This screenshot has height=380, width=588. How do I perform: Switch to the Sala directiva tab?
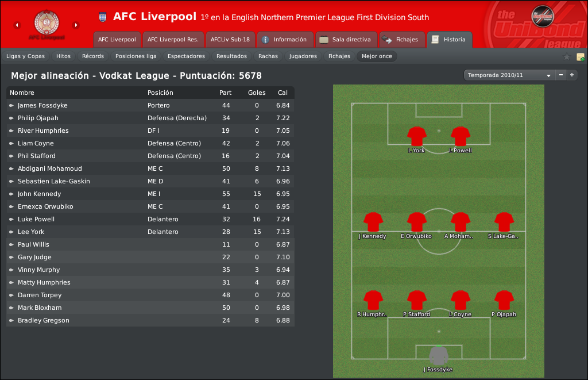pos(346,40)
